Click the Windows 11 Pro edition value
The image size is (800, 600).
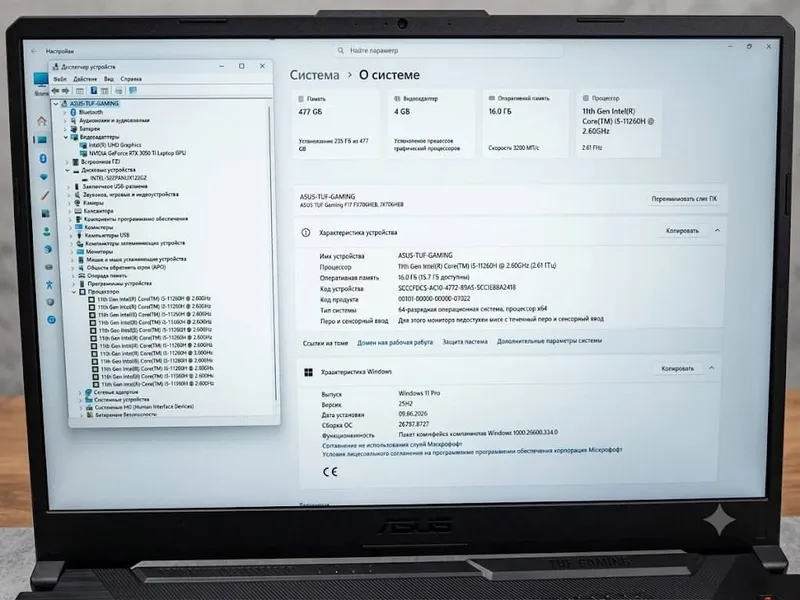(x=419, y=393)
